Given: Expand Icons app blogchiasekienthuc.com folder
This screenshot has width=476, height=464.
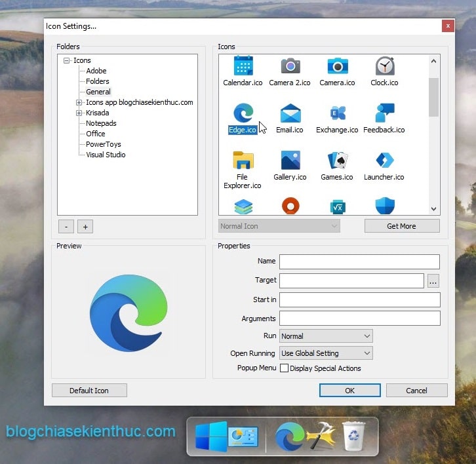Looking at the screenshot, I should (x=79, y=103).
